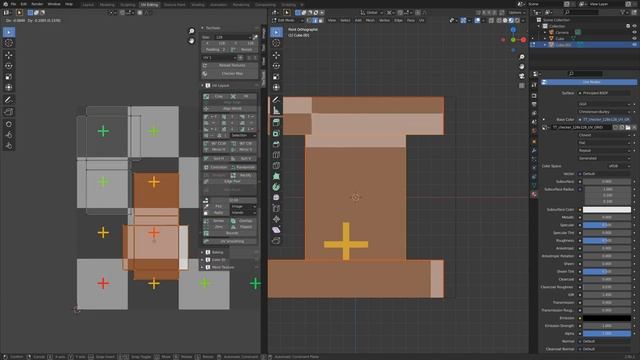
Task: Toggle visibility of Cube in outliner
Action: click(634, 38)
